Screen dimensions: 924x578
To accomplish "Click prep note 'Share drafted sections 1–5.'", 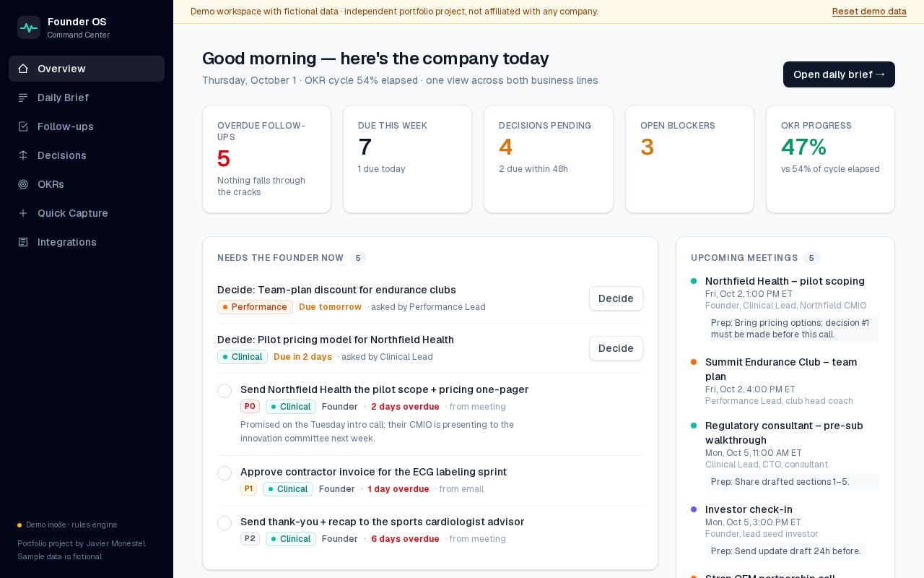I will (x=793, y=482).
